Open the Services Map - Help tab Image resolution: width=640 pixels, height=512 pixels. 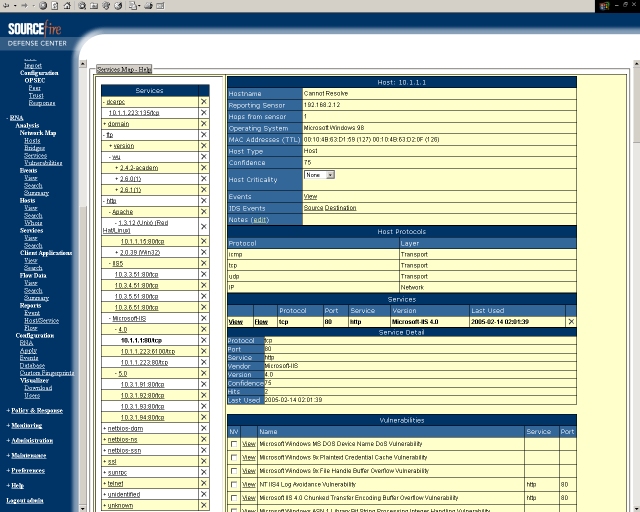pyautogui.click(x=124, y=69)
